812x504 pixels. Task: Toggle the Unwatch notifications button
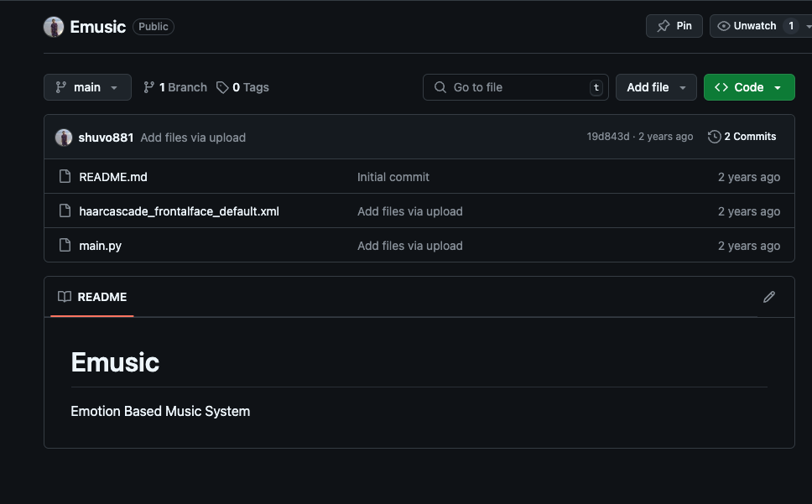click(x=747, y=26)
